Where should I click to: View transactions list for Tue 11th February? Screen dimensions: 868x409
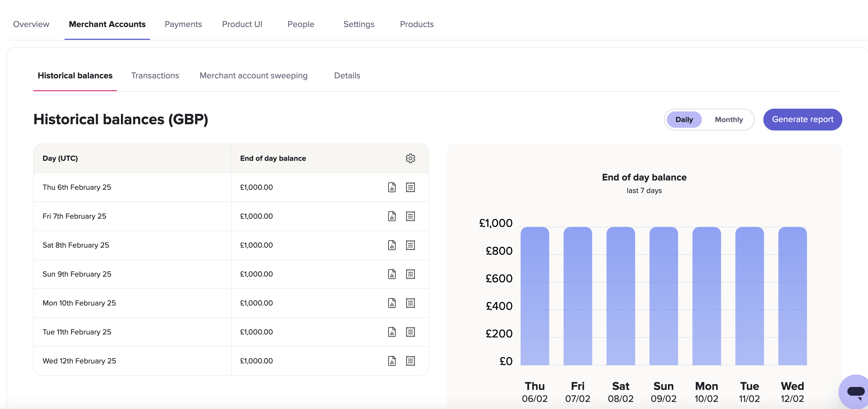point(410,332)
